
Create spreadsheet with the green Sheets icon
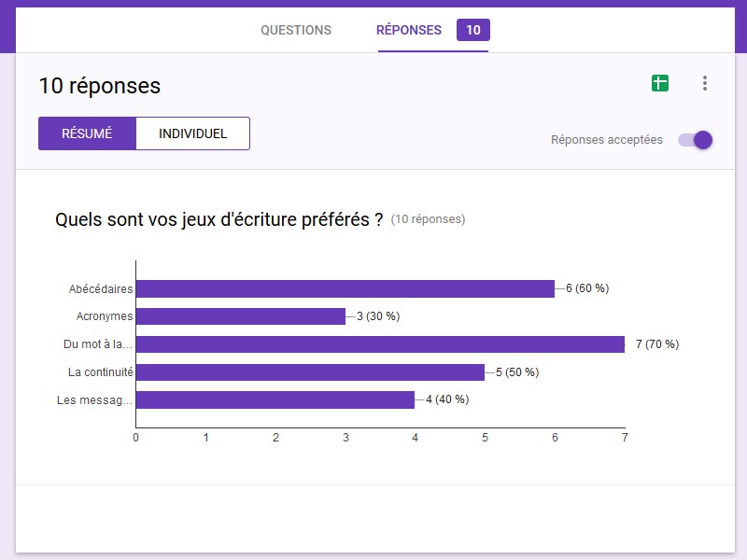(x=660, y=84)
